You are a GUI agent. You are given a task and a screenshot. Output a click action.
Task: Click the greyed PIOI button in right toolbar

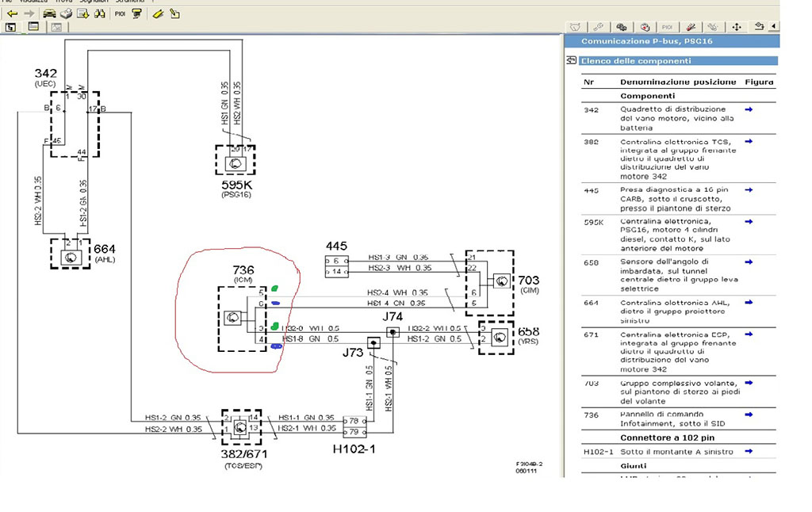[668, 27]
